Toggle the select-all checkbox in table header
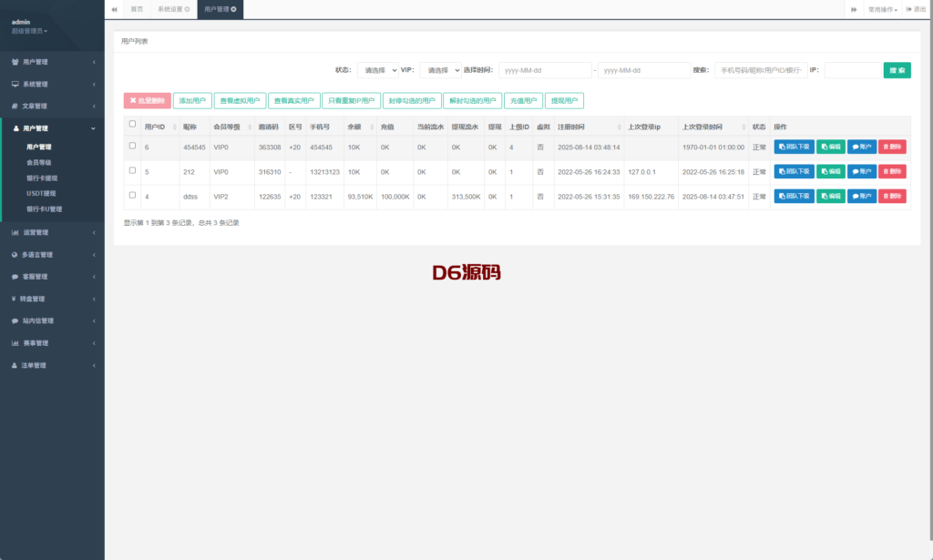The height and width of the screenshot is (560, 933). (x=133, y=125)
